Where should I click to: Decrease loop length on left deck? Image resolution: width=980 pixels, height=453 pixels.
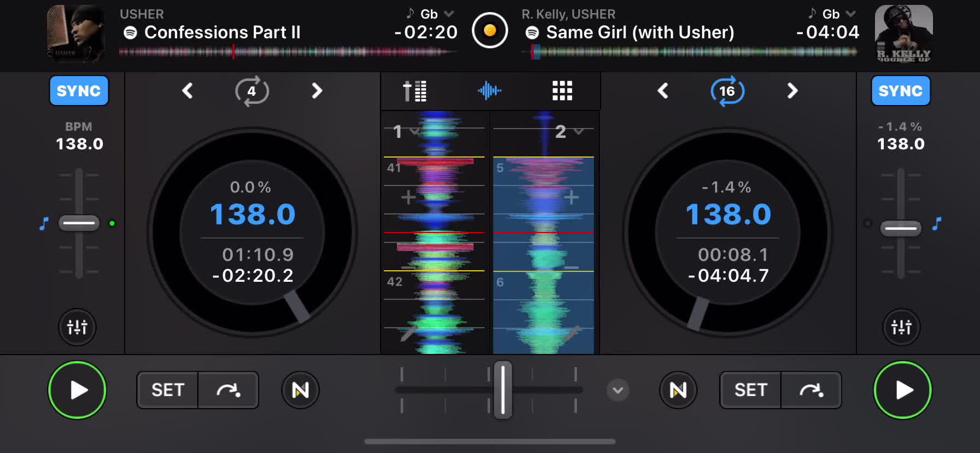pos(188,90)
